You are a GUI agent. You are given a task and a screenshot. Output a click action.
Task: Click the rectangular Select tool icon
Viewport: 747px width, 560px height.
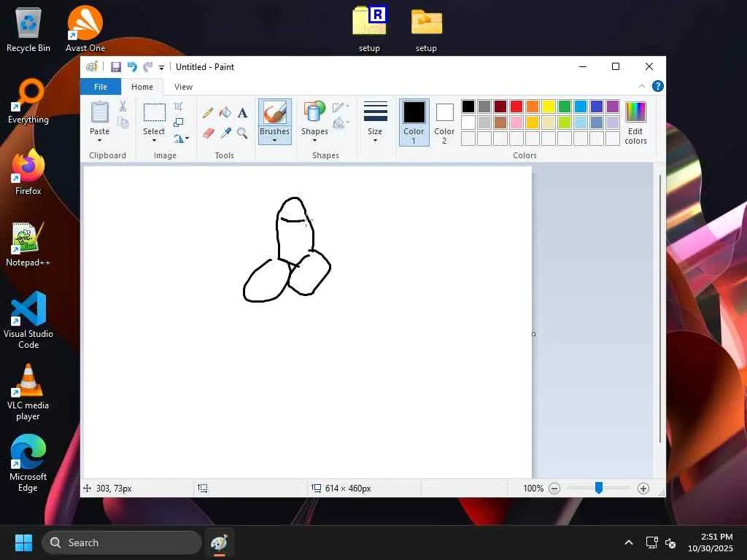(x=155, y=113)
